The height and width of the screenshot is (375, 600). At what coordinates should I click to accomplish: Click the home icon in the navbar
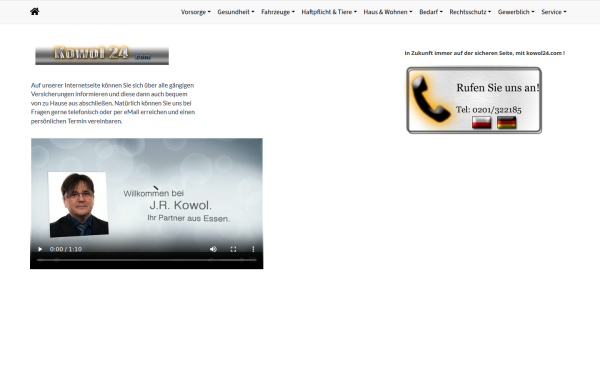pos(34,11)
